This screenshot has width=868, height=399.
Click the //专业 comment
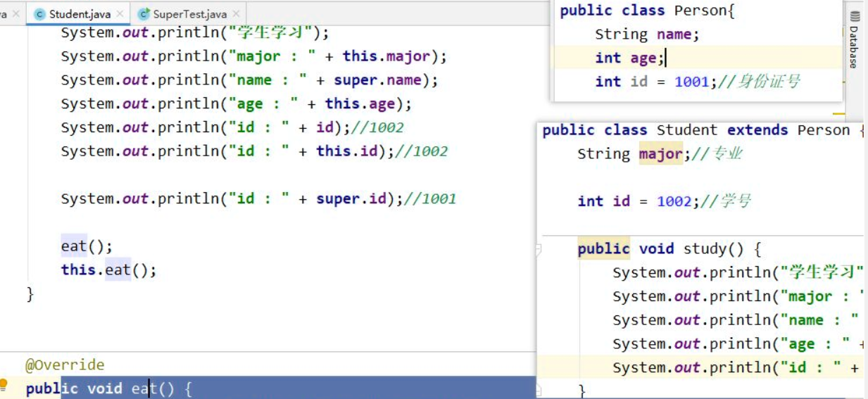(717, 154)
